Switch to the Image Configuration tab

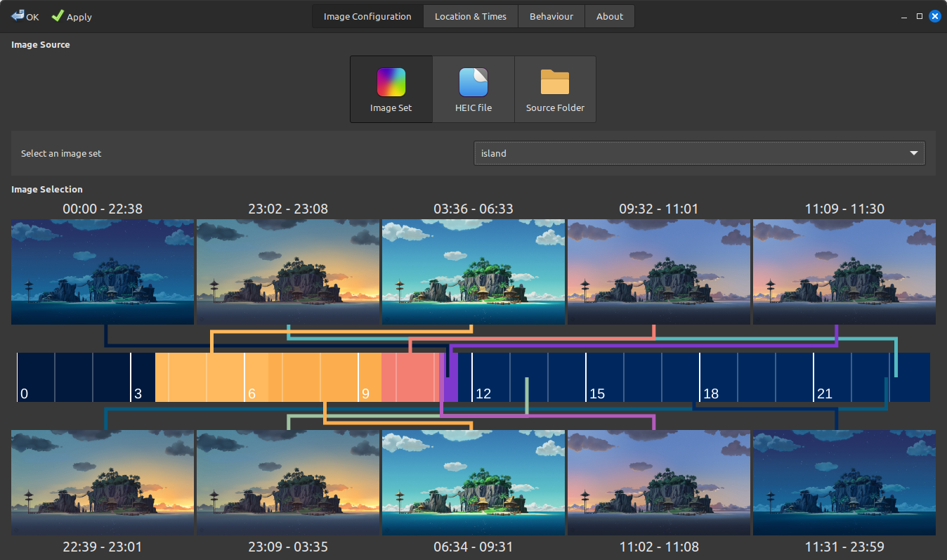(x=367, y=16)
